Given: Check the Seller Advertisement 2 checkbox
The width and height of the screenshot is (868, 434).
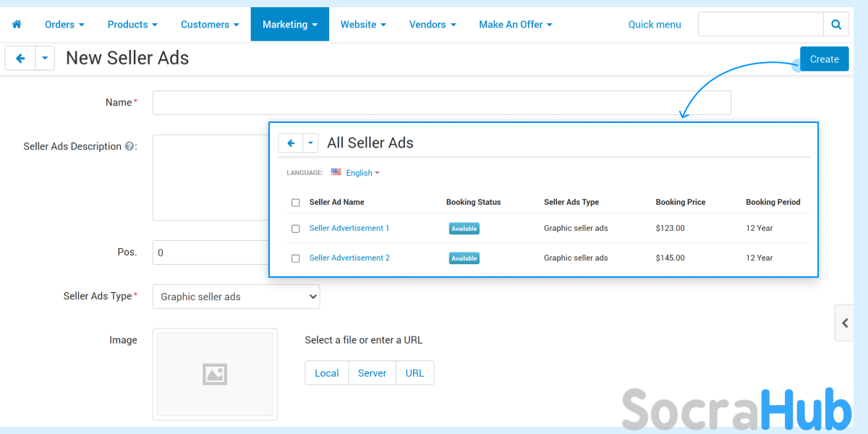Looking at the screenshot, I should (x=295, y=258).
